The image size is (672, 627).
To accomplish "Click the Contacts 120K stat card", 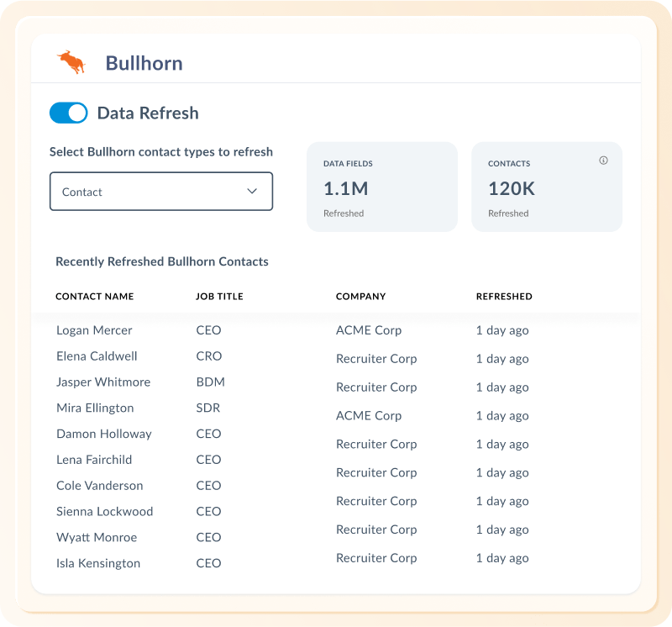I will pos(547,187).
